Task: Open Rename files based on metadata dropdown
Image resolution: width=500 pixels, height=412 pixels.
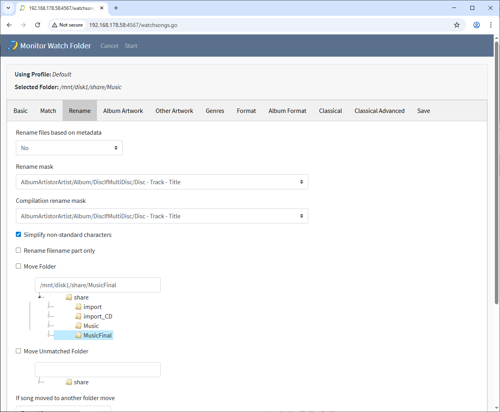Action: tap(69, 148)
